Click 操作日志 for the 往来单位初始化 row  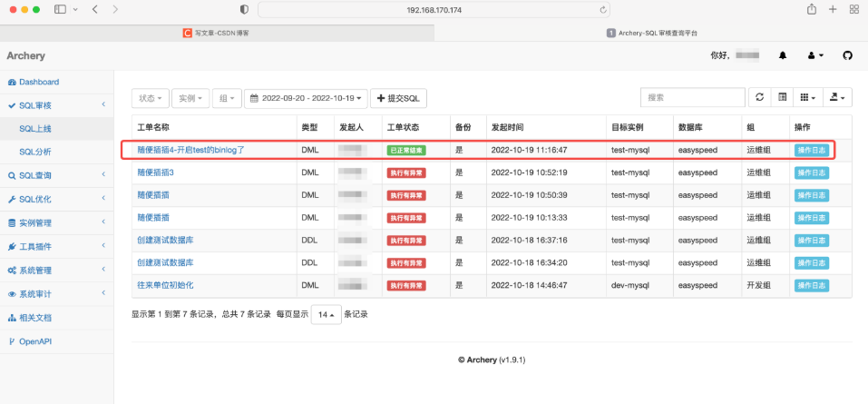pyautogui.click(x=812, y=285)
